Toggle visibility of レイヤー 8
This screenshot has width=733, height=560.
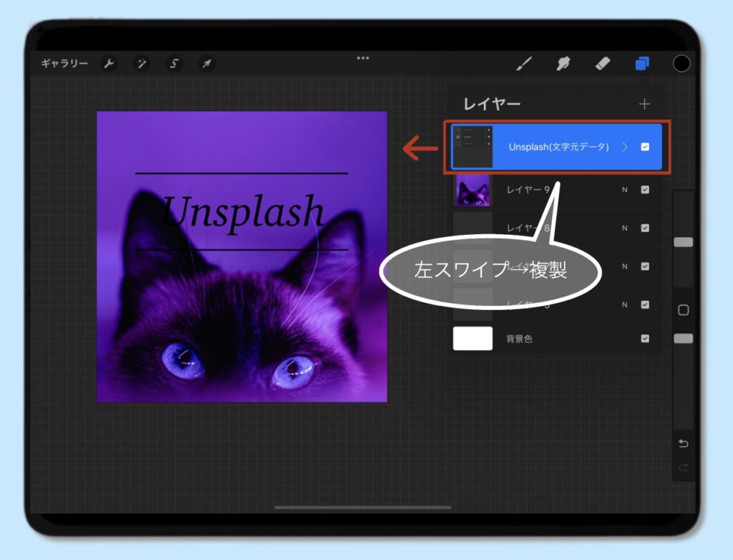(x=645, y=228)
